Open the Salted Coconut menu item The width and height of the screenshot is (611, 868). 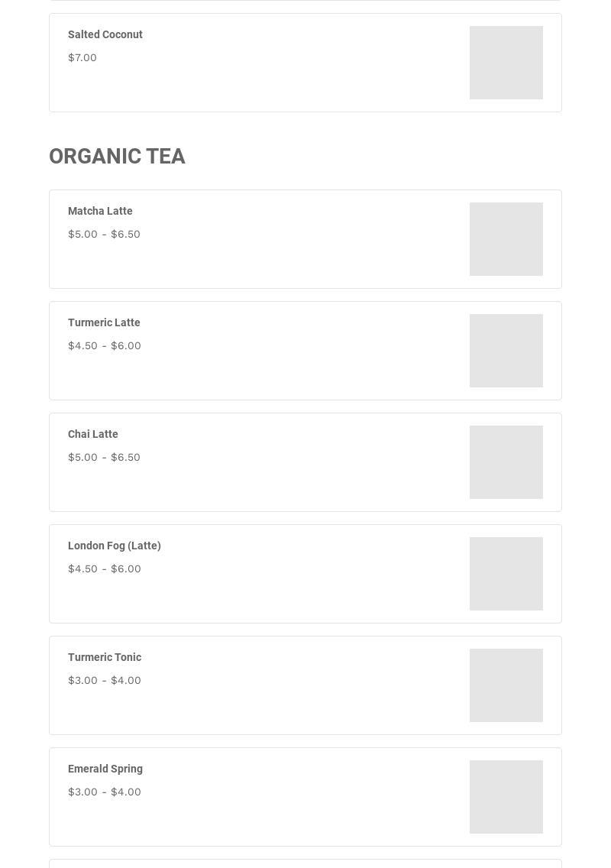105,35
